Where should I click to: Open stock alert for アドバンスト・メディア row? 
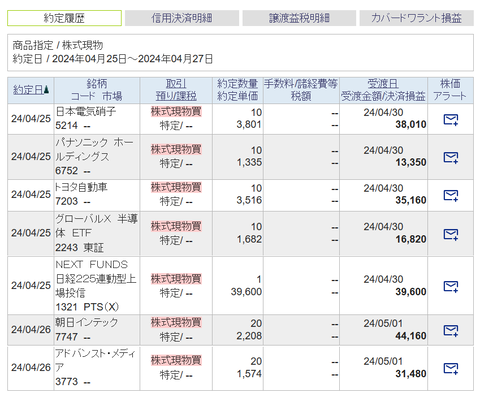point(451,368)
